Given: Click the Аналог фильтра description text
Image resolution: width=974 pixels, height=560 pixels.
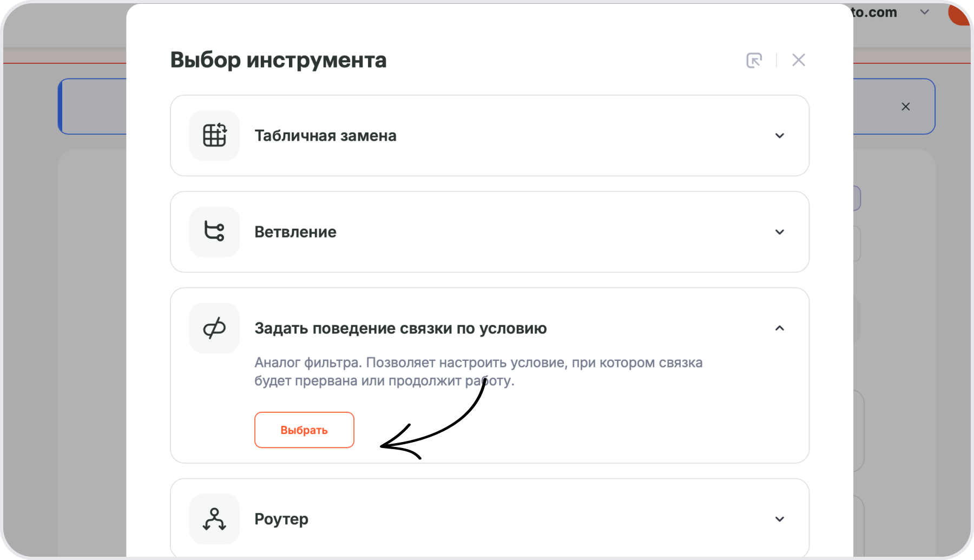Looking at the screenshot, I should point(478,371).
